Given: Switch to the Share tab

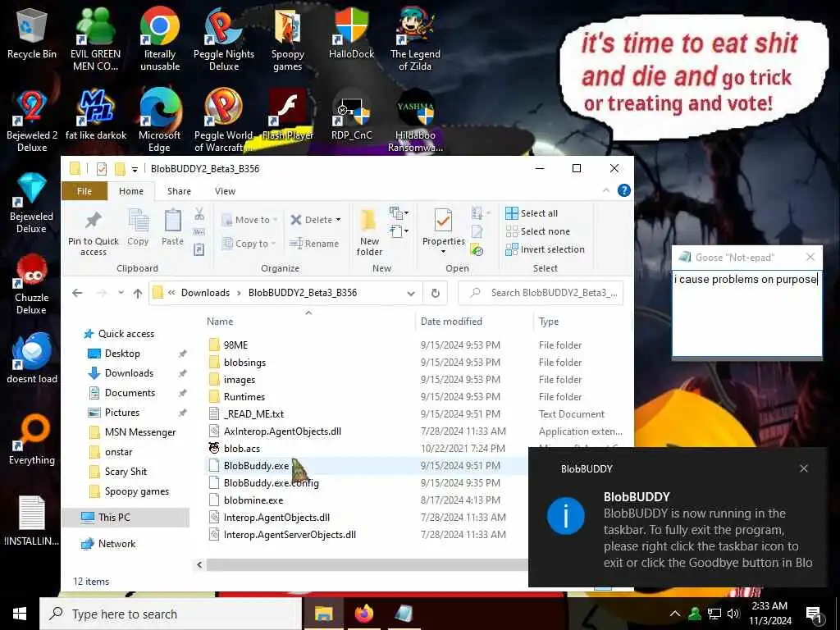Looking at the screenshot, I should (179, 191).
